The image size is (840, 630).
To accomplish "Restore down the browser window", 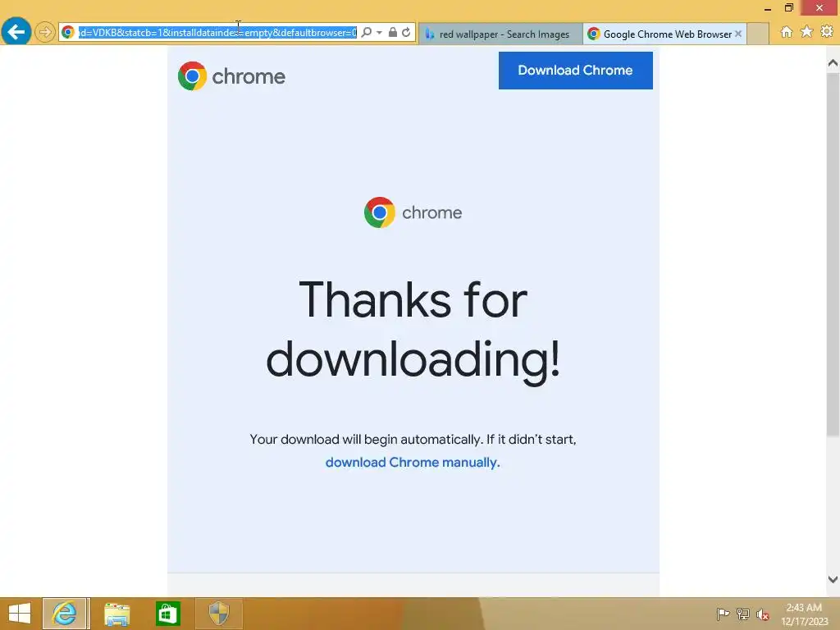I will click(788, 7).
